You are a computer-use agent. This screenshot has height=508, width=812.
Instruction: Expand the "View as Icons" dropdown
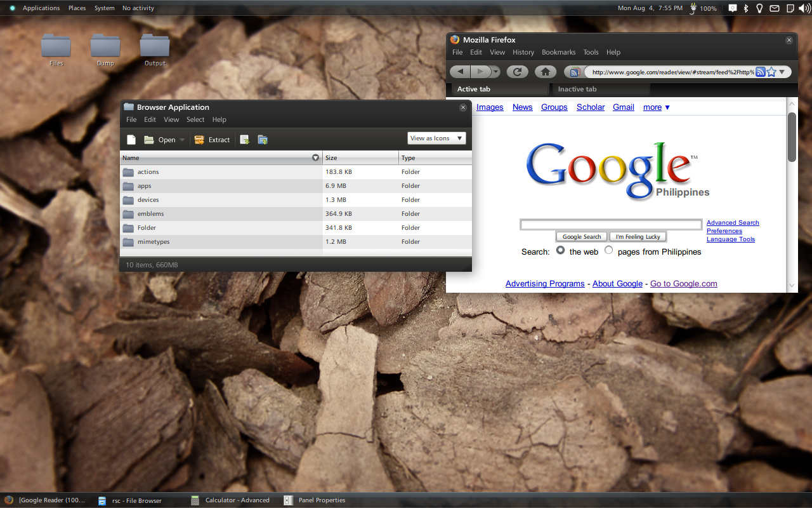click(x=436, y=138)
